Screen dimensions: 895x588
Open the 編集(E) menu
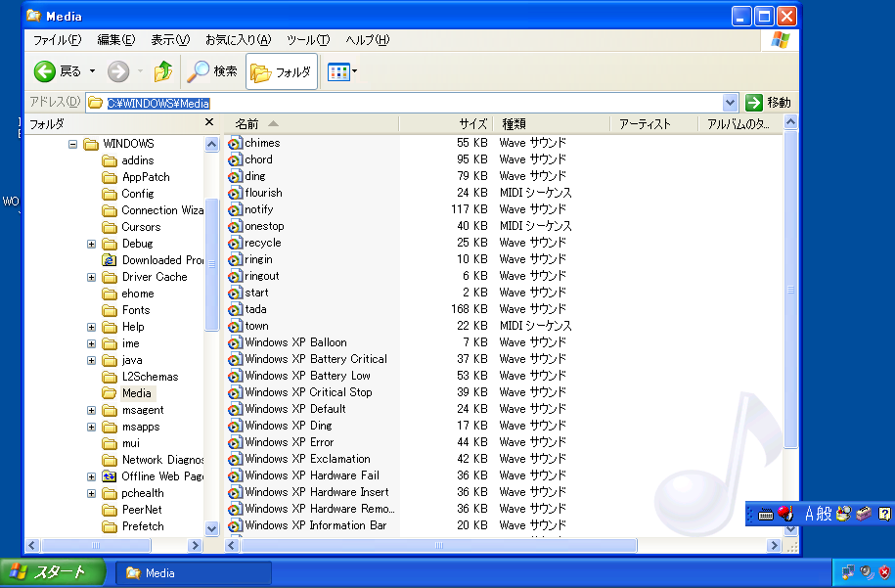(115, 40)
